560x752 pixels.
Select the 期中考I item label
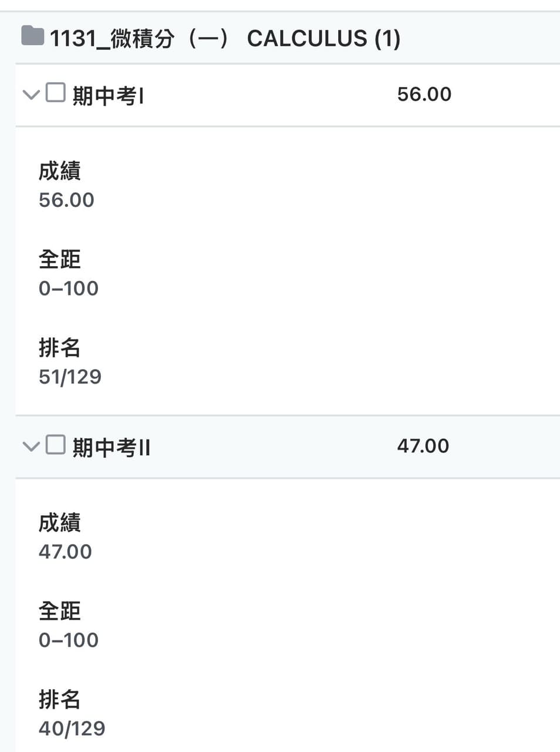109,96
